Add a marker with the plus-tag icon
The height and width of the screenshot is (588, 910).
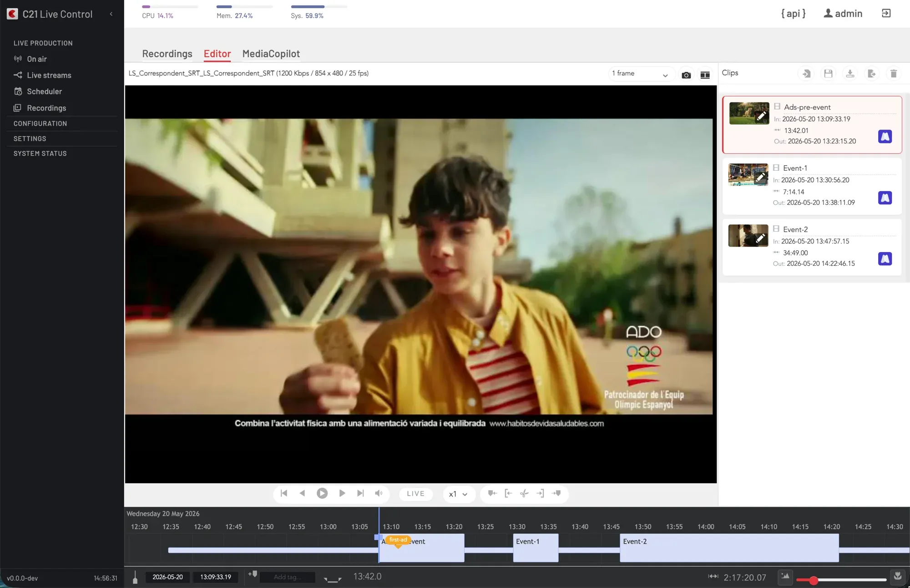253,575
